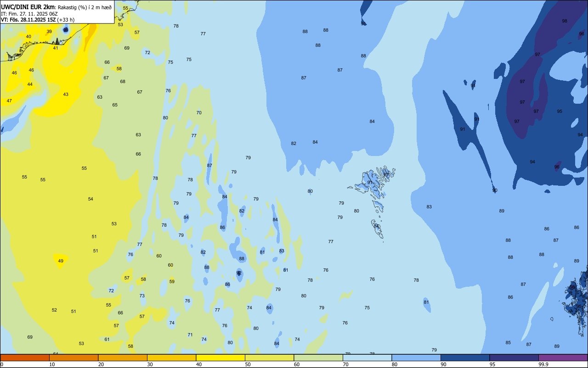Select the 90–95 dark blue legend swatch
588x368 pixels.
tap(465, 357)
